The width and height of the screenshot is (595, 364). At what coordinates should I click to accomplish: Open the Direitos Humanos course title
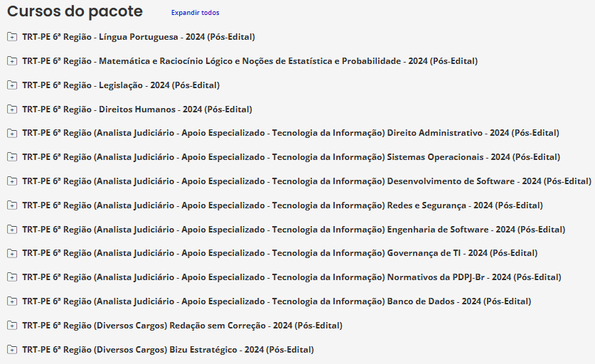(137, 109)
